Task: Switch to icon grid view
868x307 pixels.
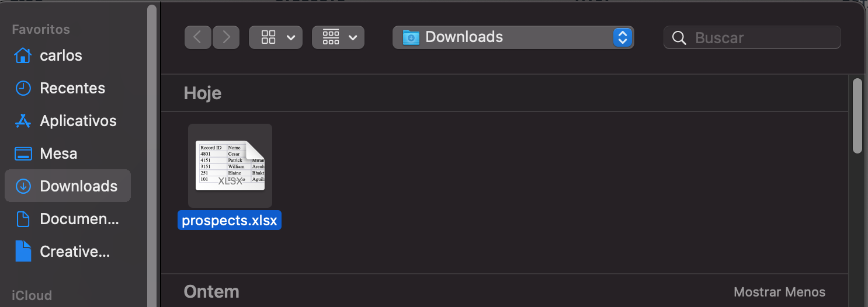Action: click(268, 37)
